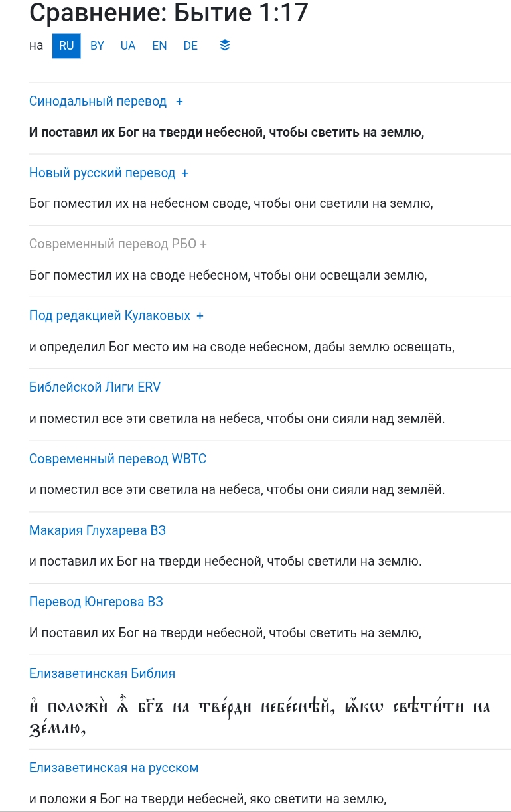
Task: Switch to RU language tab
Action: (x=66, y=46)
